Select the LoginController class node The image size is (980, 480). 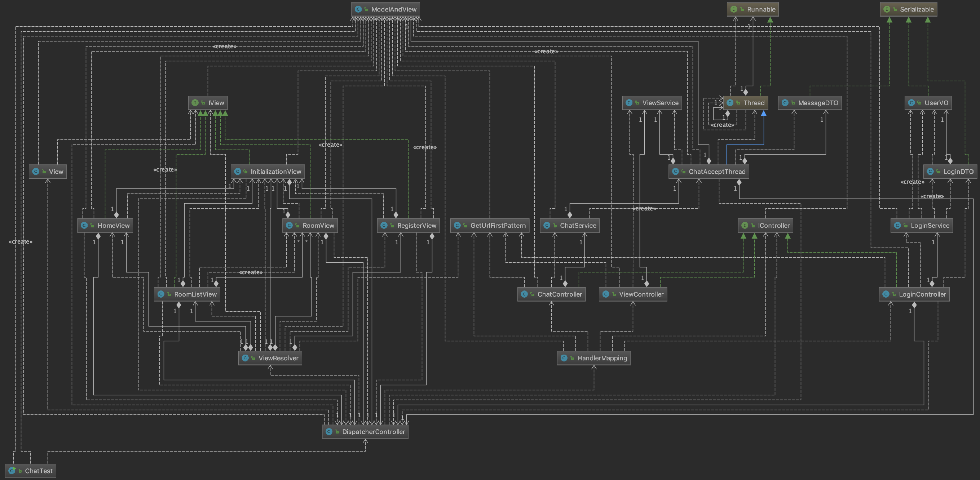(x=922, y=294)
